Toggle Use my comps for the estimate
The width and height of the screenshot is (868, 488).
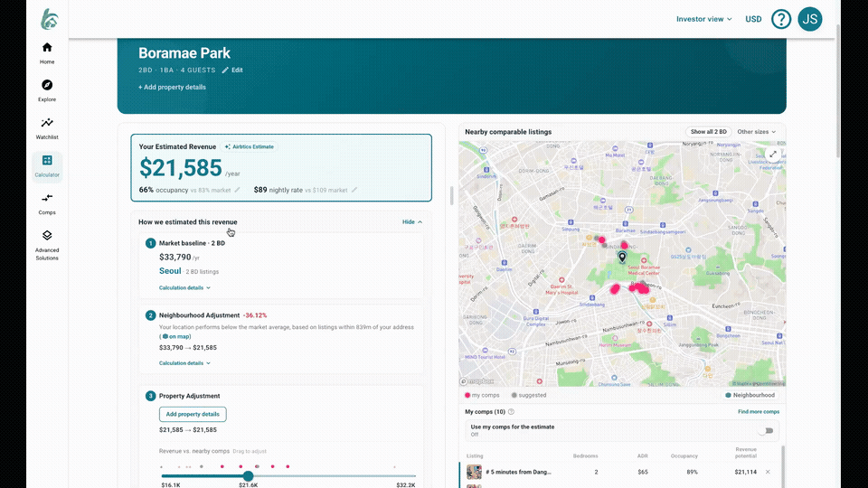[x=766, y=430]
